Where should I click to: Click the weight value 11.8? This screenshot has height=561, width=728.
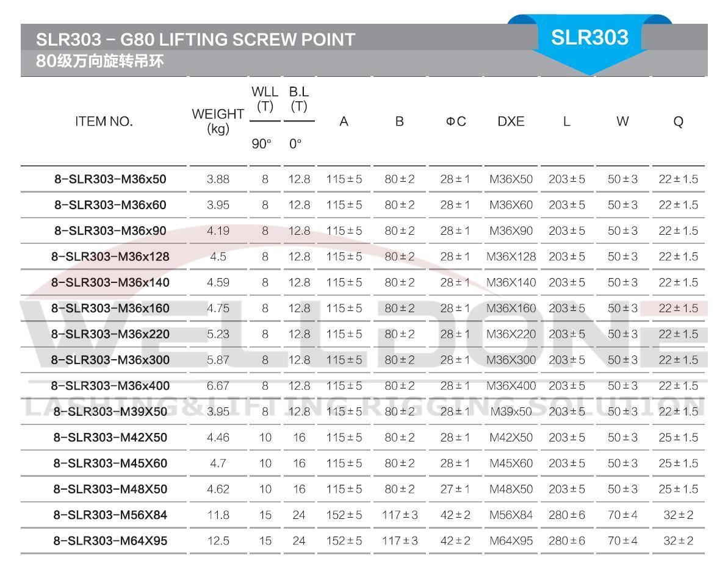click(x=218, y=515)
